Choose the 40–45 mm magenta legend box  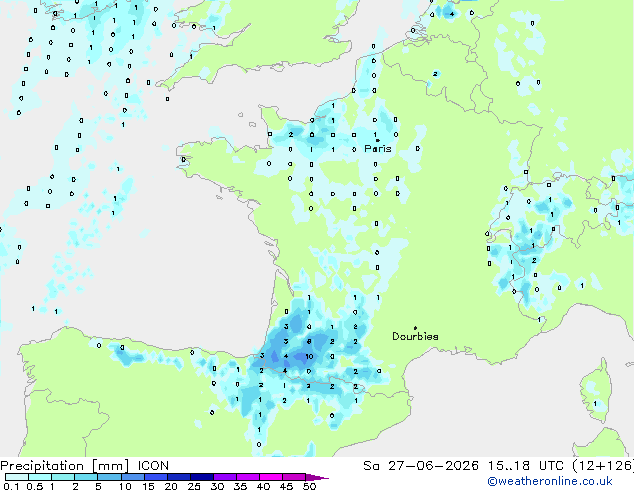click(x=271, y=477)
